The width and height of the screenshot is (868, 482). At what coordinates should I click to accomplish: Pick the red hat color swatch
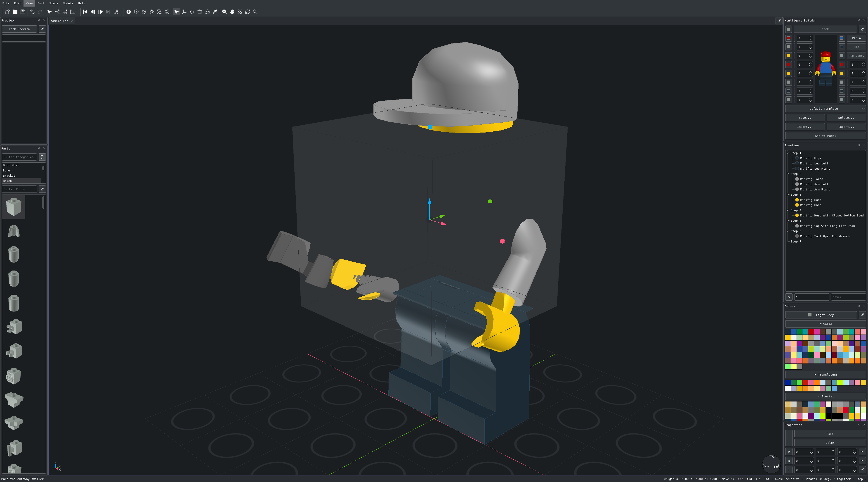tap(788, 38)
